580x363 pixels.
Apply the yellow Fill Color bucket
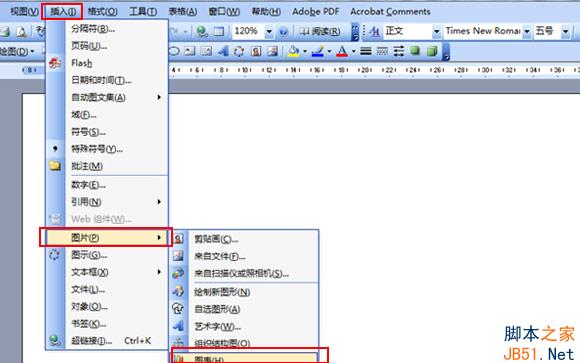(294, 51)
